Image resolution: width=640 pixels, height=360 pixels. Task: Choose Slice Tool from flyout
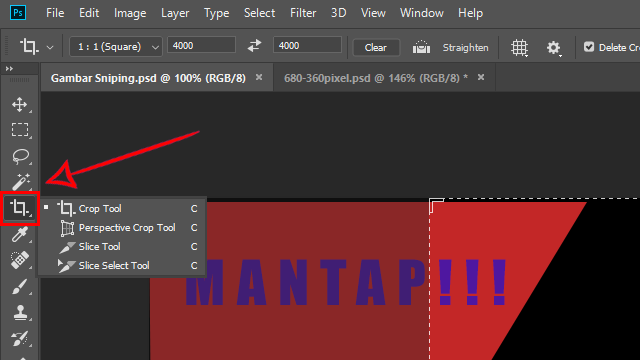[x=122, y=247]
